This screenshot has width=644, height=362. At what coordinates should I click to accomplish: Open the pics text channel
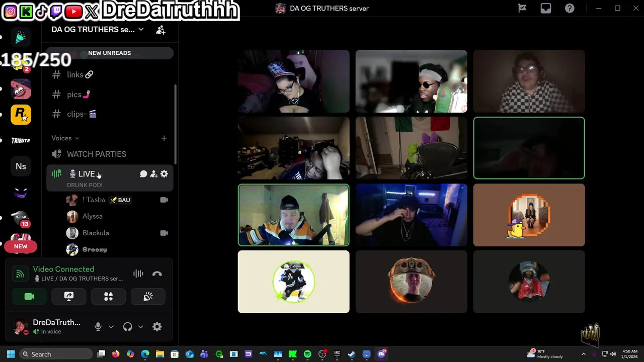point(109,95)
